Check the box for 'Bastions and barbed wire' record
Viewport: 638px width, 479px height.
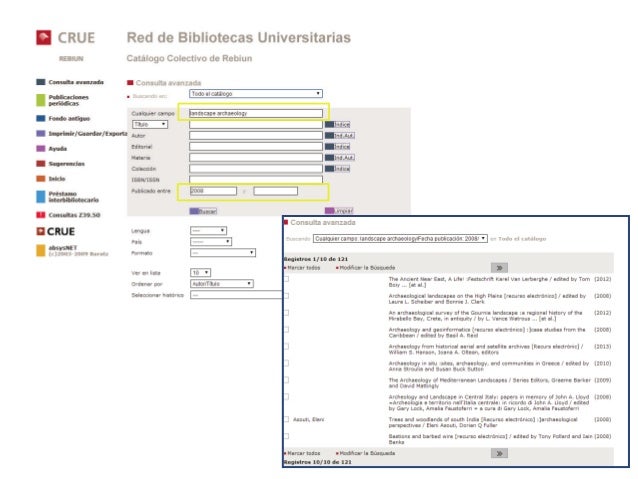point(286,436)
